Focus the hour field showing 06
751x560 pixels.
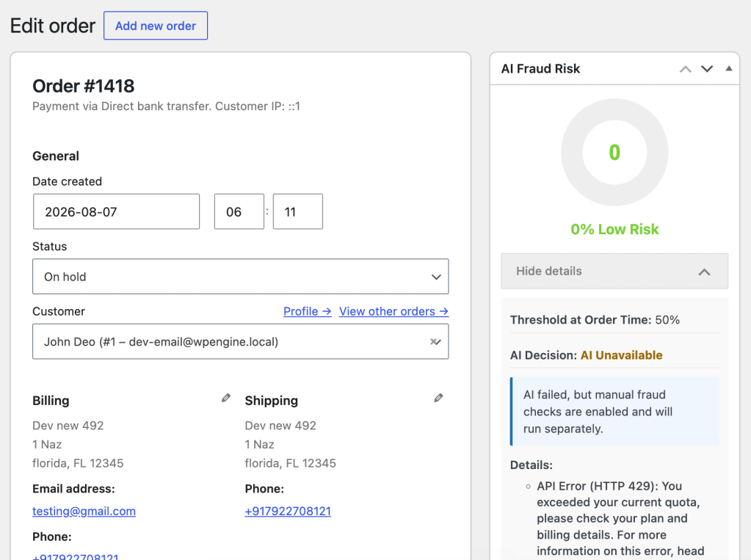click(x=239, y=211)
